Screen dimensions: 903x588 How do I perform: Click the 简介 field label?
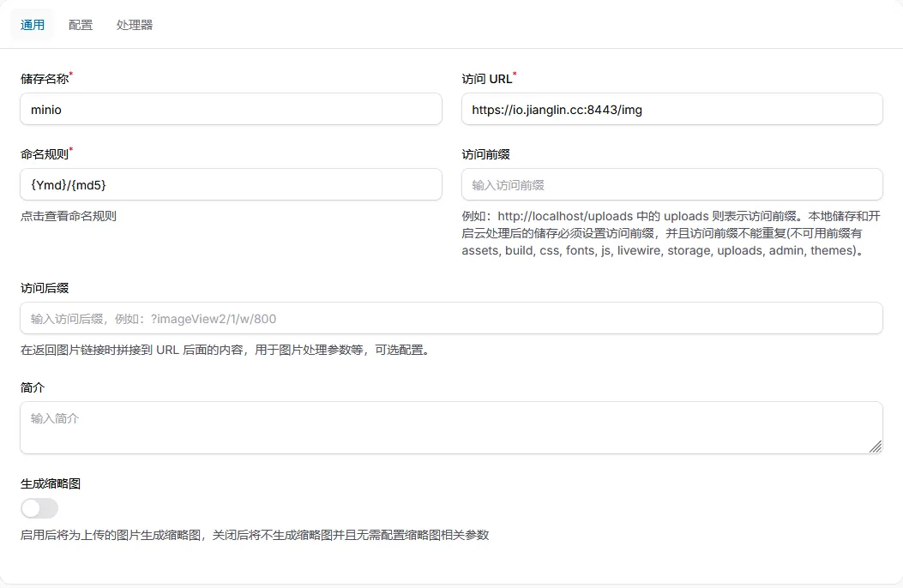tap(33, 387)
